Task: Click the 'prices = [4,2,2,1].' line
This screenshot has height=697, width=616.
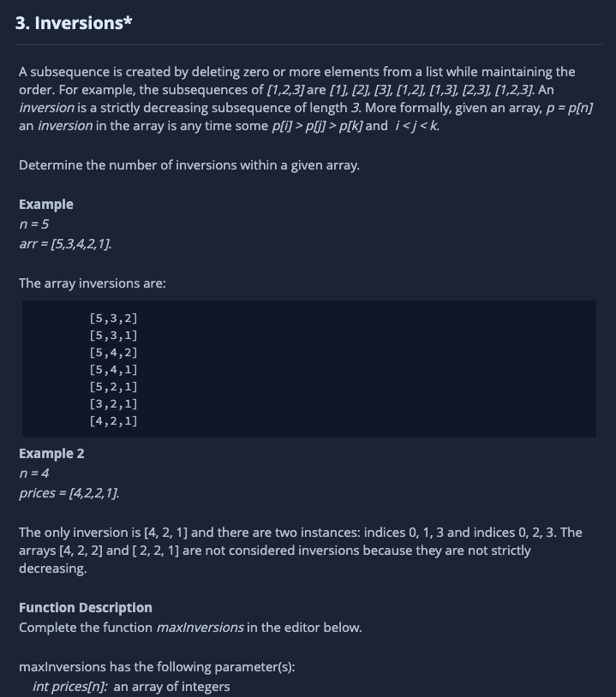Action: tap(69, 493)
